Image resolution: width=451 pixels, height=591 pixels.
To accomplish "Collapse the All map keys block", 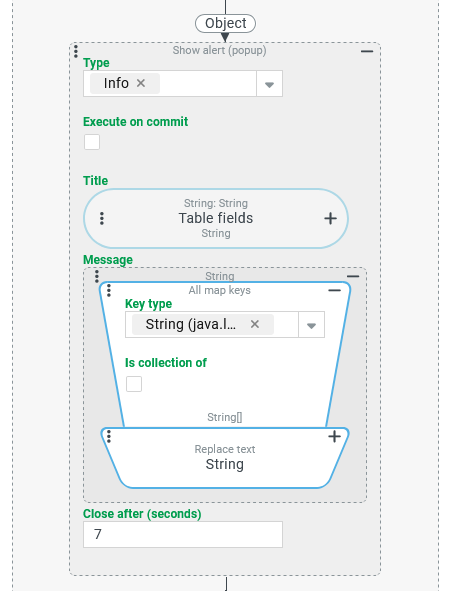I will 334,290.
